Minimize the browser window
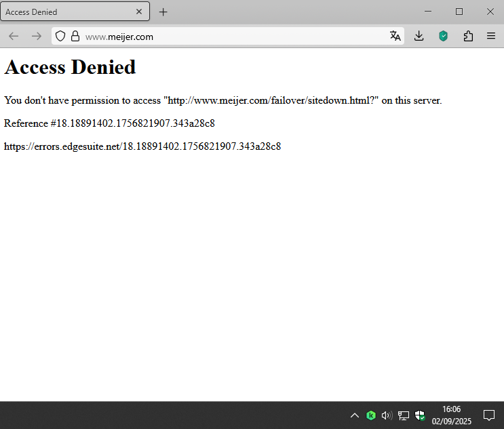The width and height of the screenshot is (504, 429). (x=428, y=12)
